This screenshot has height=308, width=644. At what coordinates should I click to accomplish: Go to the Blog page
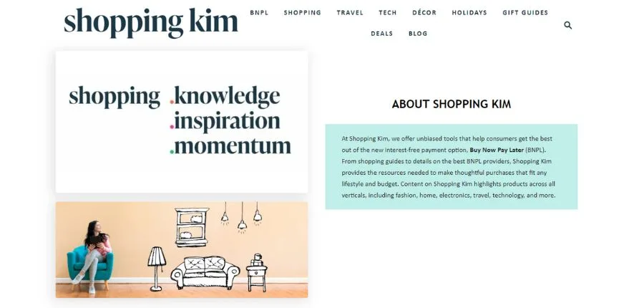(418, 34)
